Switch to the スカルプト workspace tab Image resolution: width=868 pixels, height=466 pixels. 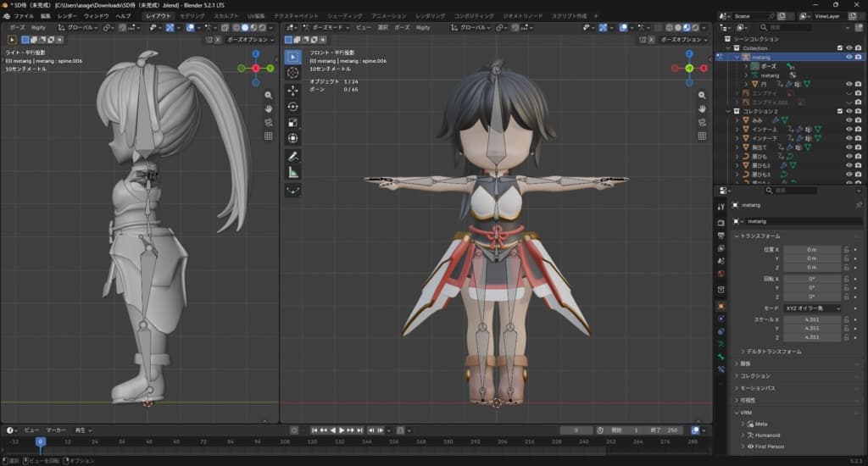point(225,16)
